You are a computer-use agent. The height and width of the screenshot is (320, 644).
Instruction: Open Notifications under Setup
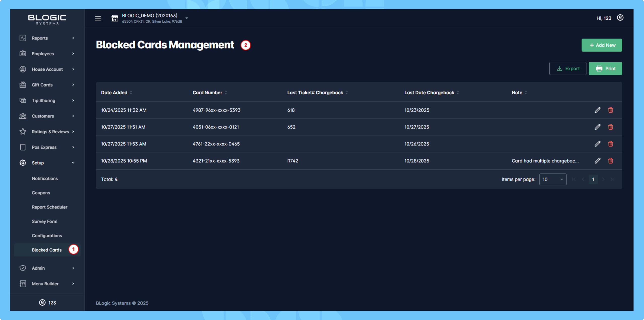45,178
